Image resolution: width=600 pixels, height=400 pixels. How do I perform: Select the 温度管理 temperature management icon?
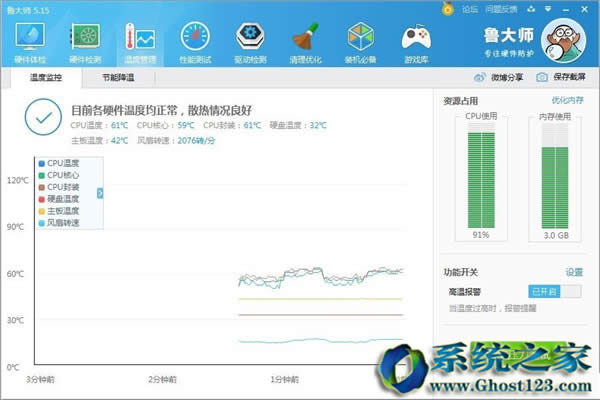[x=140, y=40]
